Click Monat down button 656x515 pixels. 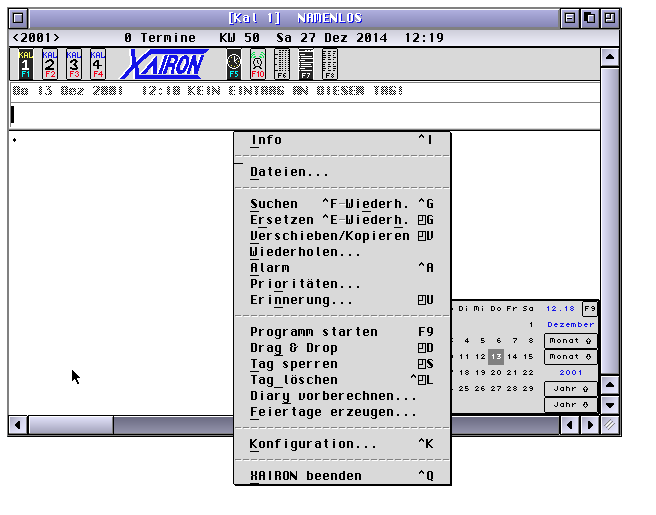tap(570, 356)
